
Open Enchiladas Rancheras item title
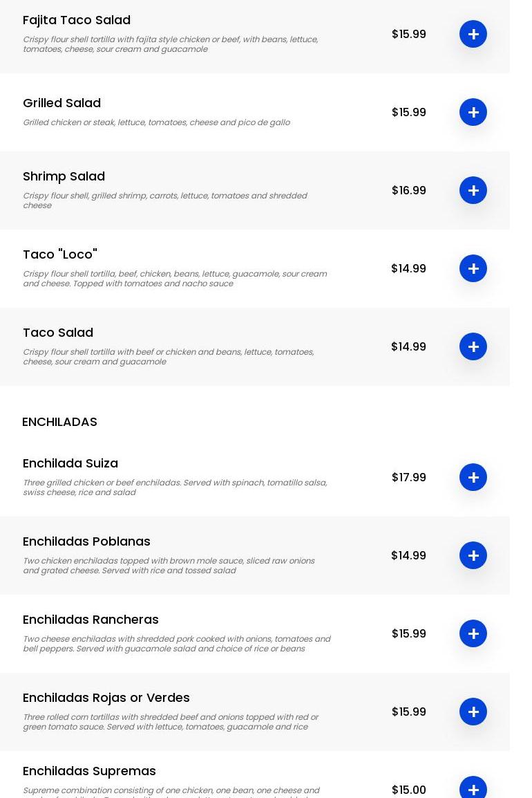click(91, 620)
